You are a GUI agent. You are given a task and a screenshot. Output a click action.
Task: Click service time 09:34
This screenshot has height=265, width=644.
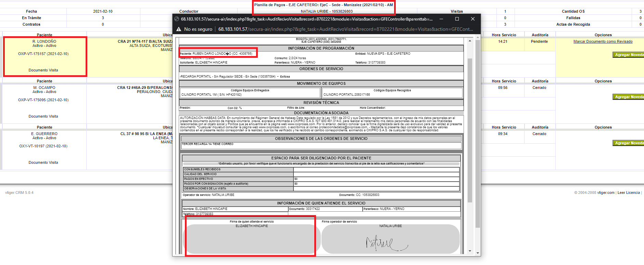tap(503, 134)
